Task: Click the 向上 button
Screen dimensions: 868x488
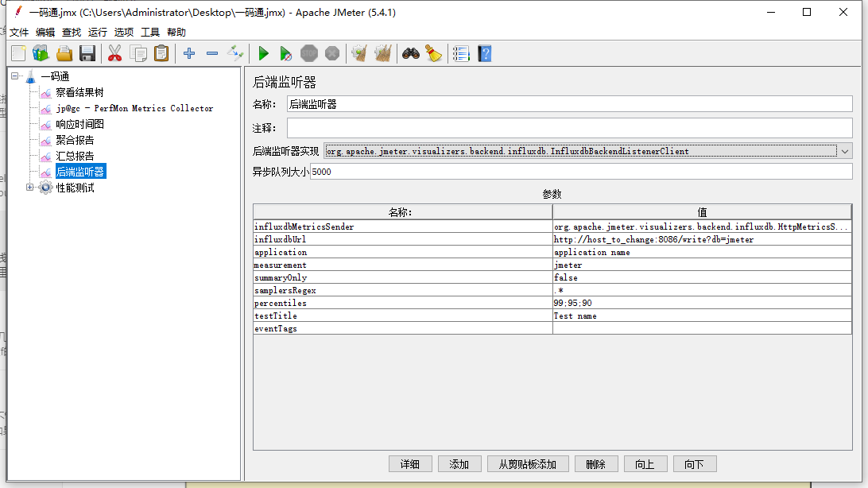Action: pos(645,464)
